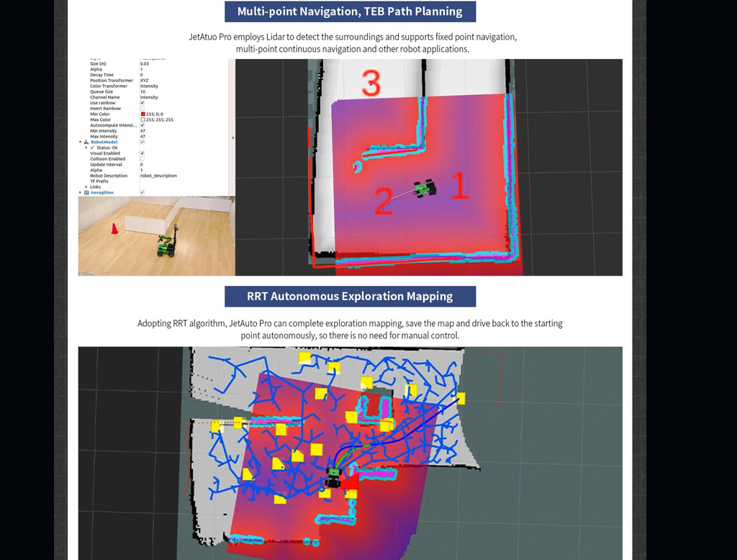
Task: Collapse the RobotModel tree node
Action: tap(81, 142)
